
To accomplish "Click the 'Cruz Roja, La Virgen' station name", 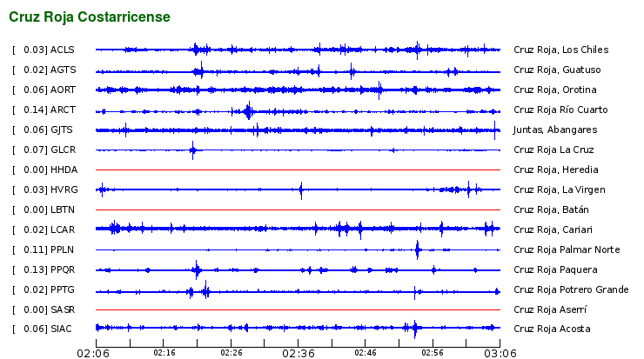I will coord(560,190).
